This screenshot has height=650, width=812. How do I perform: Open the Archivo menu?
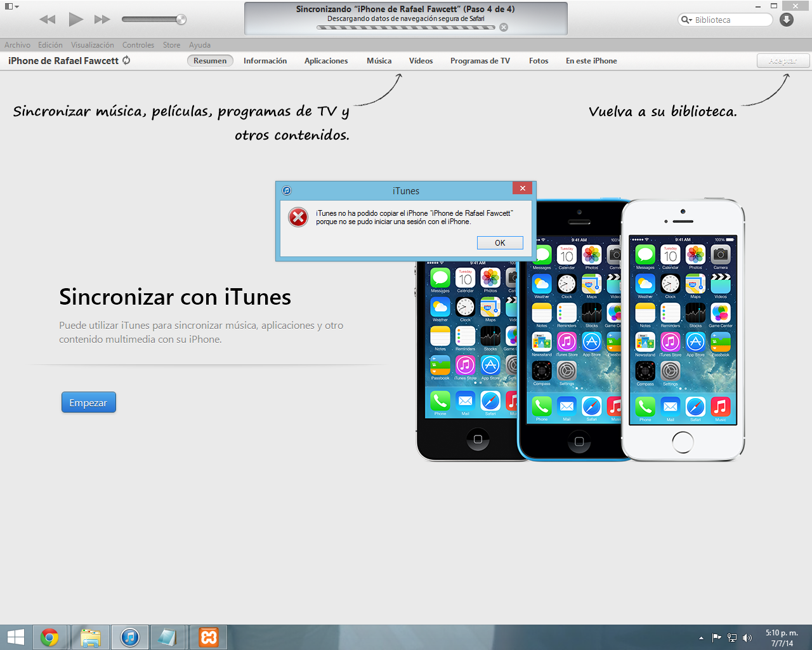coord(17,45)
